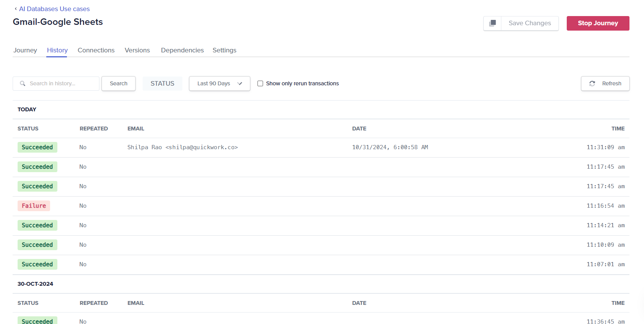The image size is (644, 324).
Task: Click the refresh arrows icon
Action: click(592, 83)
